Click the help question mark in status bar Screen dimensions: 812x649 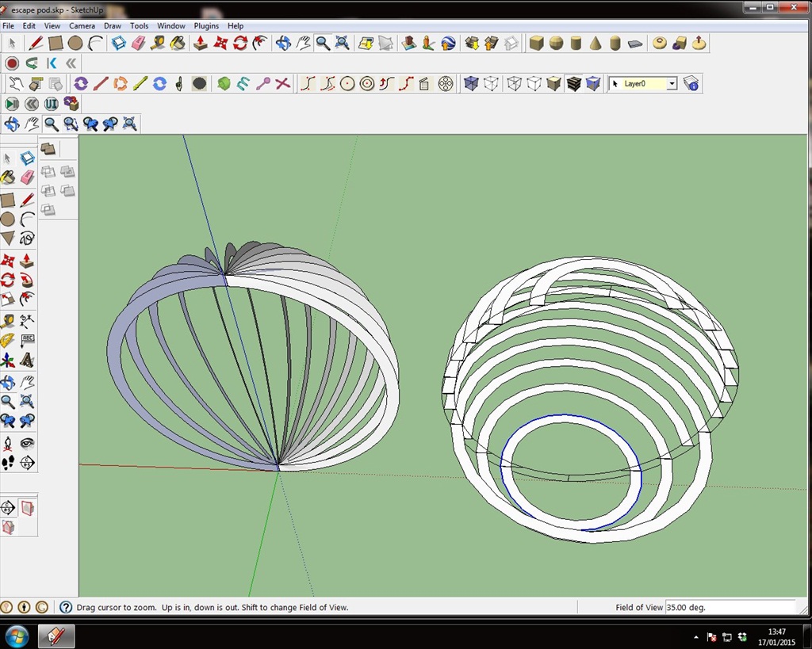point(66,607)
